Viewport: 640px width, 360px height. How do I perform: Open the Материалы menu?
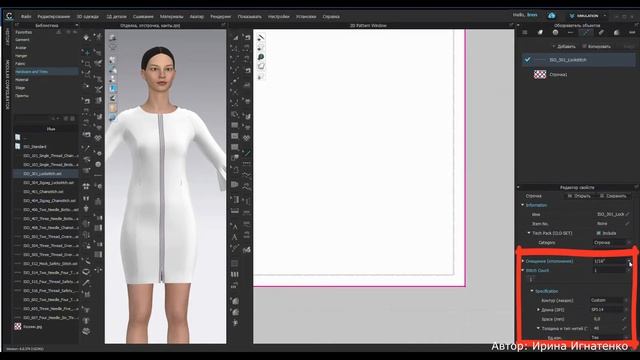[171, 17]
